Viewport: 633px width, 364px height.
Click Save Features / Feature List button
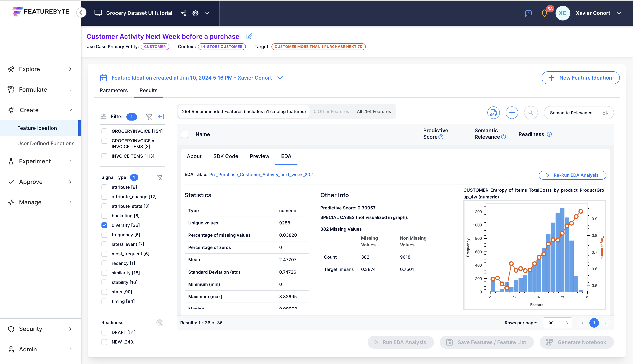pyautogui.click(x=487, y=342)
